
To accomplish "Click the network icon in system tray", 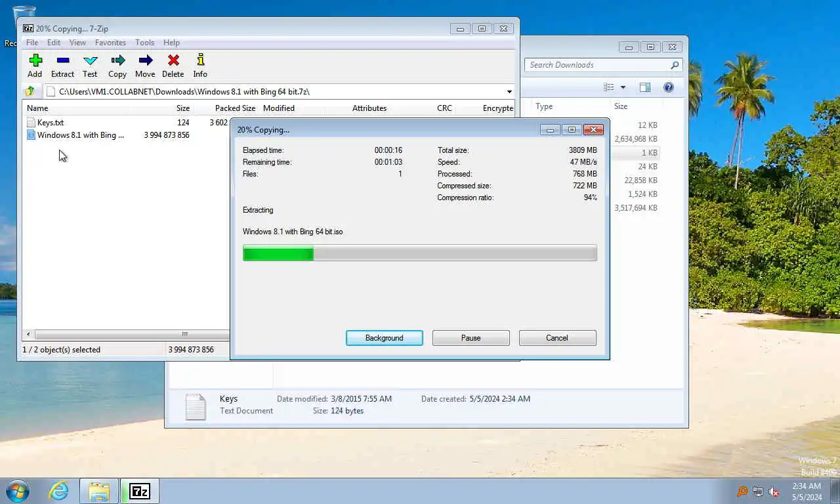I will [758, 492].
